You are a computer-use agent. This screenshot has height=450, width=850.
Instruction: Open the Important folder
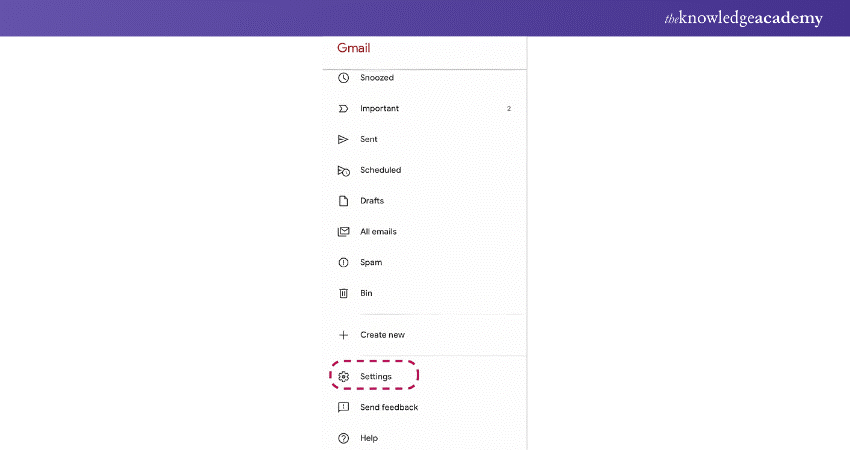[379, 108]
